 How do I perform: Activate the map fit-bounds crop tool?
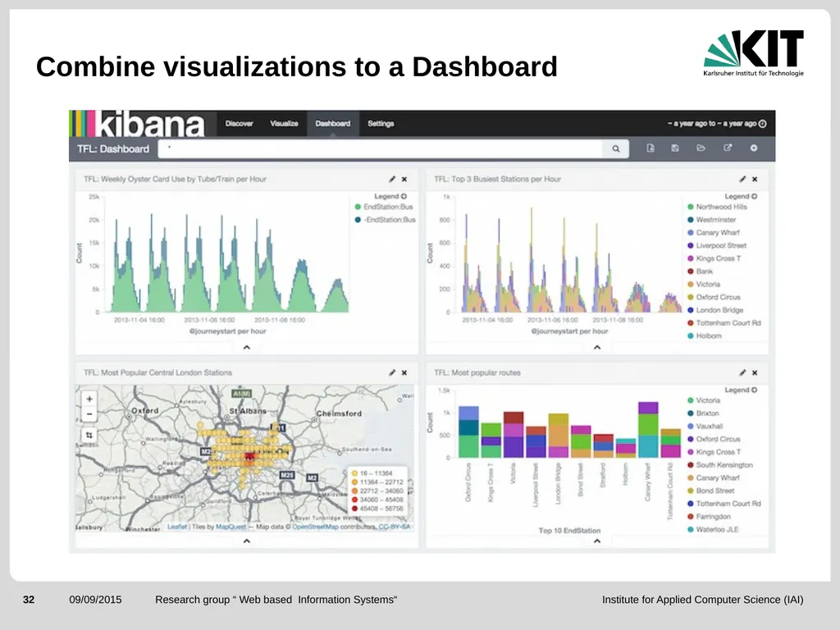click(x=89, y=435)
